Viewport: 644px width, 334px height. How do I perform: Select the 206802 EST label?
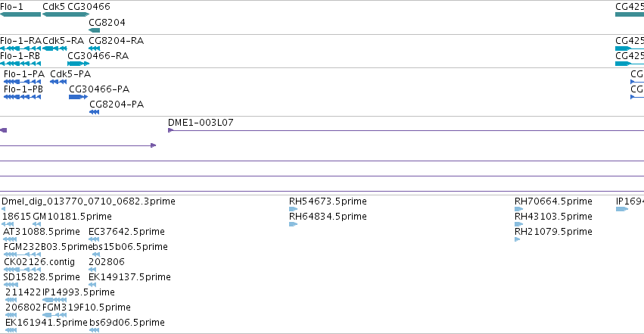(x=23, y=307)
